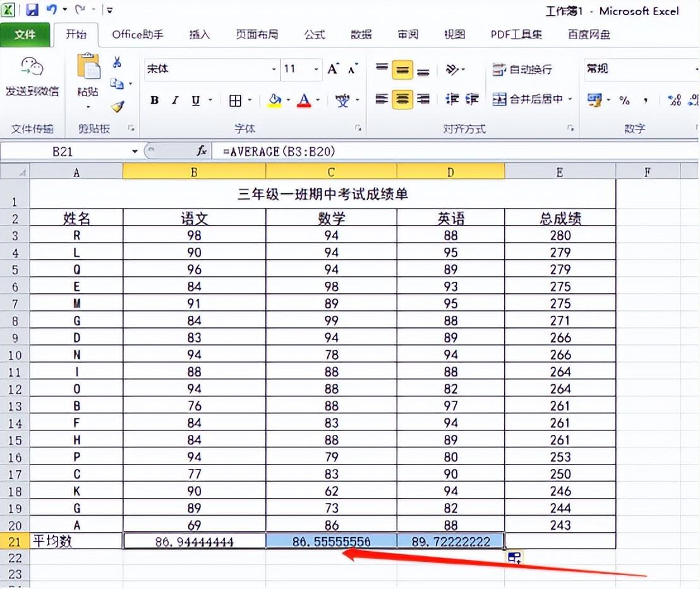Click the Undo arrow icon
This screenshot has width=700, height=589.
[x=52, y=9]
